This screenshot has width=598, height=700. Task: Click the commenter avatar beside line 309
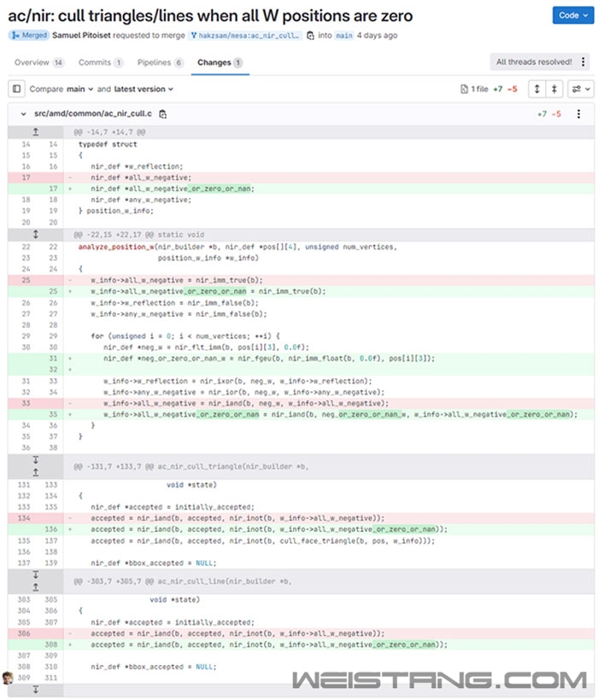click(7, 678)
